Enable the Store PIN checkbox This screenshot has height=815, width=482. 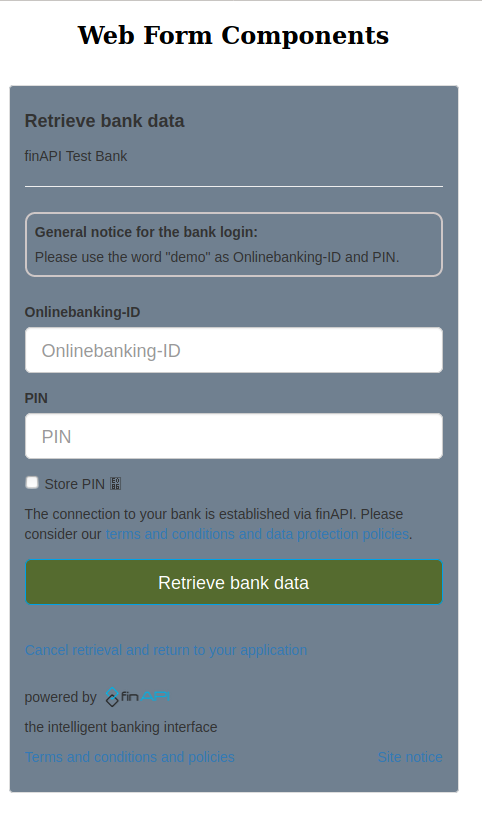[32, 483]
